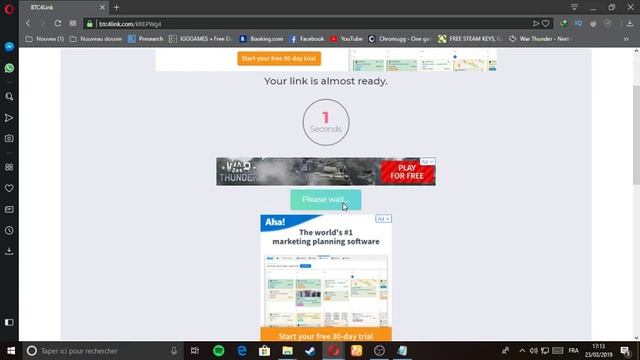View site security padlock info
640x360 pixels.
89,24
